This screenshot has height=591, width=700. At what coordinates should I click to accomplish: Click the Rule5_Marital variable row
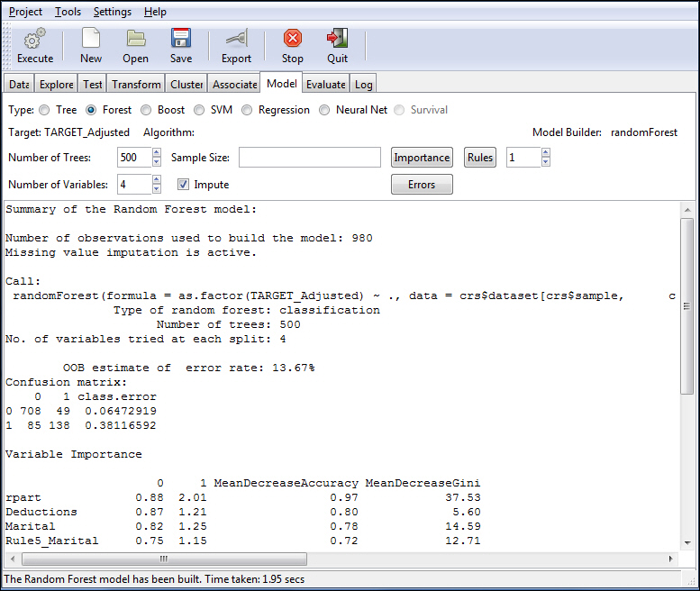click(x=243, y=541)
